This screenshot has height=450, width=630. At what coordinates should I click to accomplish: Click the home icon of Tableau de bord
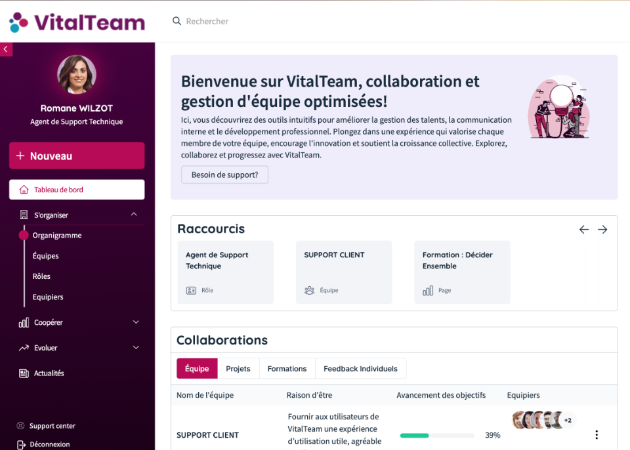tap(24, 190)
